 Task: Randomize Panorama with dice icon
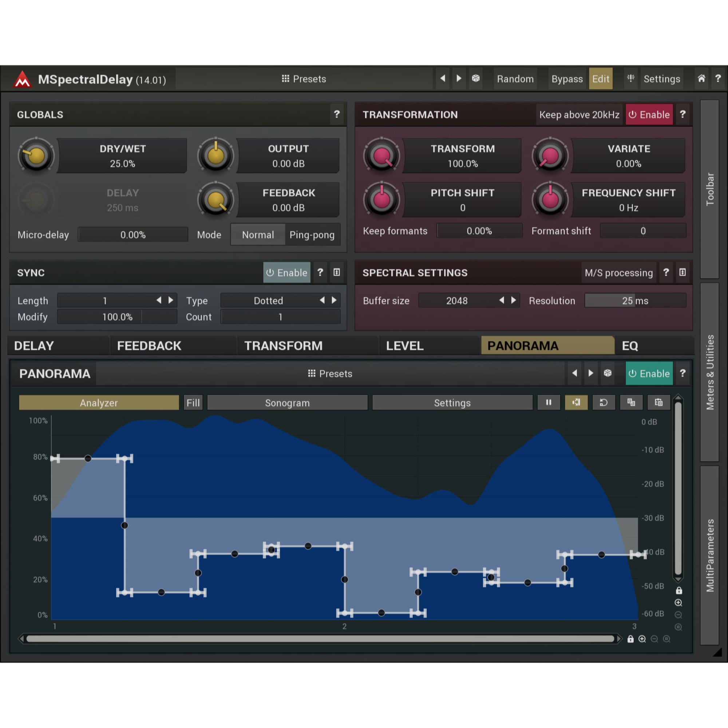coord(608,373)
